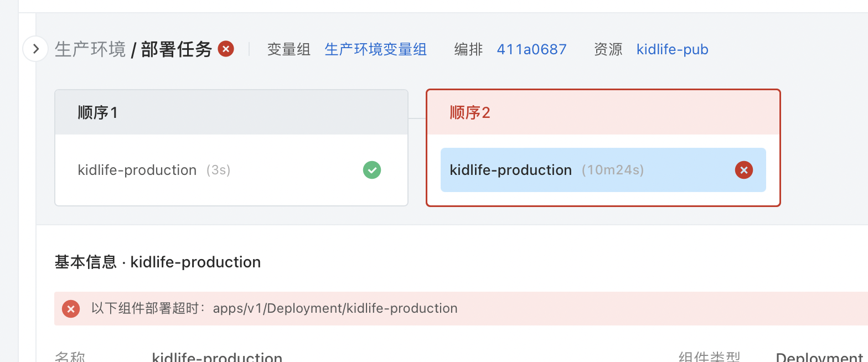Click the error icon in the timeout alert
Screen dimensions: 868x362
pyautogui.click(x=70, y=308)
